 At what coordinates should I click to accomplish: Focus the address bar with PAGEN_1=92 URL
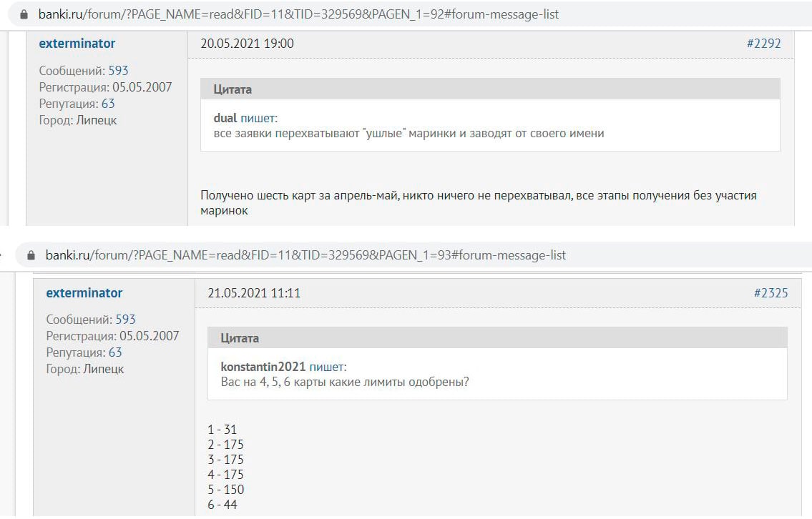[299, 14]
